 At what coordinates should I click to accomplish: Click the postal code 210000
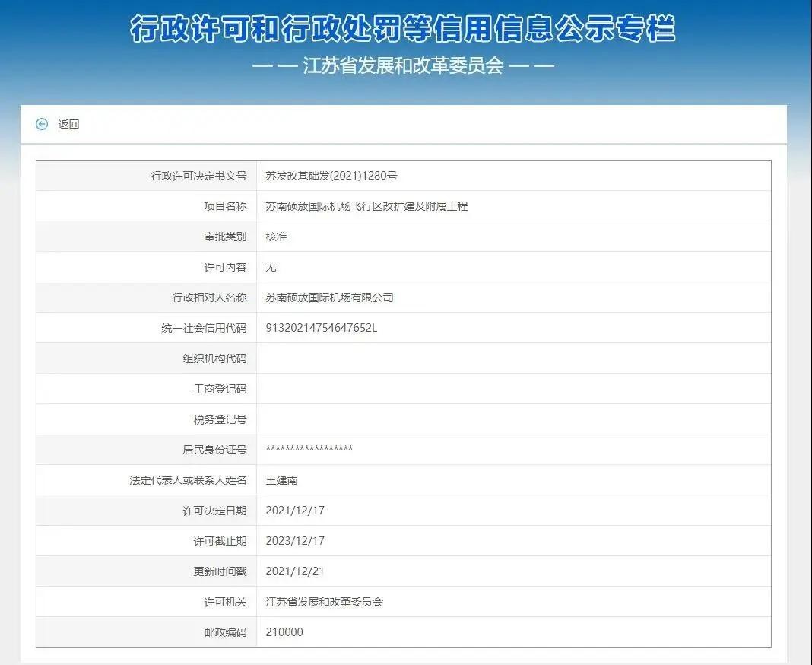284,632
